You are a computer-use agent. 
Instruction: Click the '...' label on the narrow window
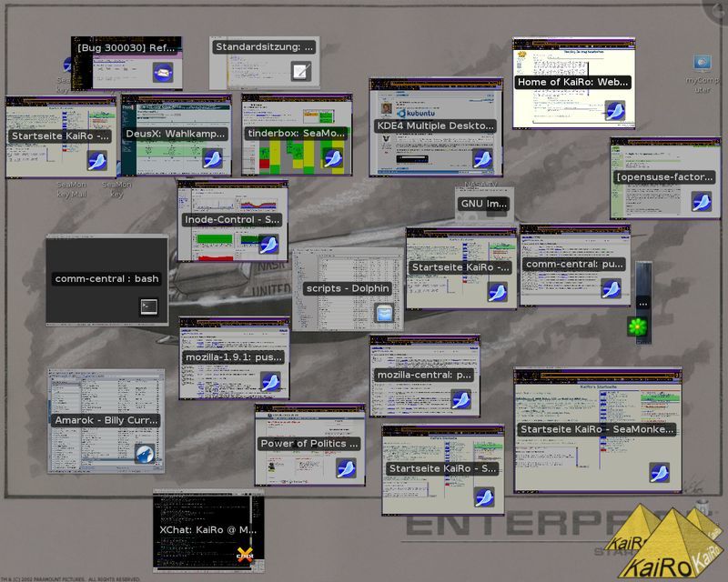[643, 304]
